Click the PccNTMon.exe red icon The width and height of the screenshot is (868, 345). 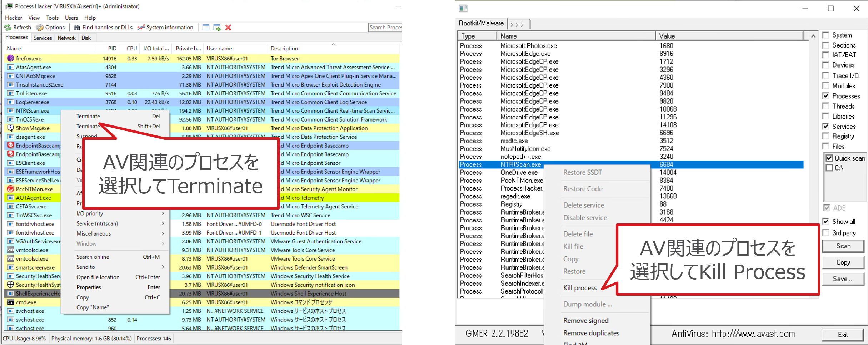(x=10, y=189)
